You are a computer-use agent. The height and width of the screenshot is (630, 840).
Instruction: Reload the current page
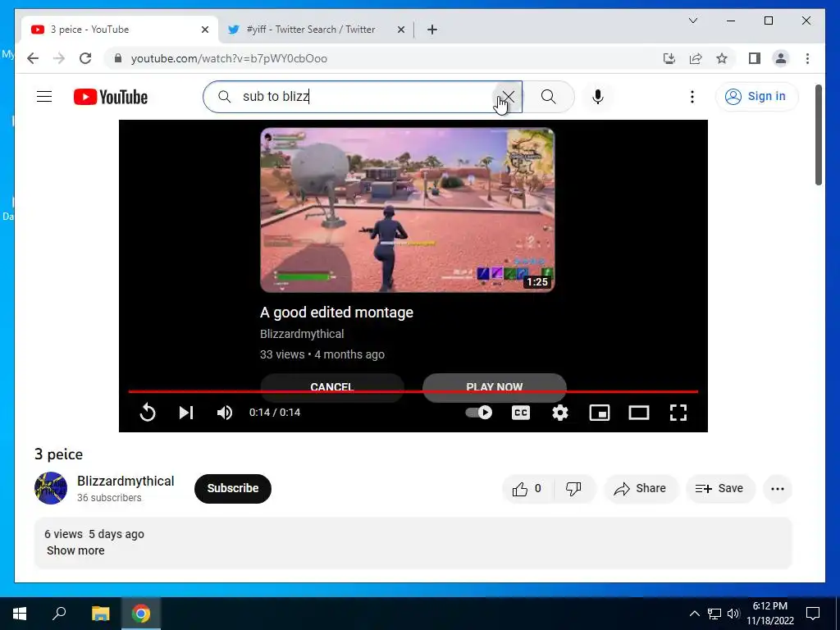[85, 58]
